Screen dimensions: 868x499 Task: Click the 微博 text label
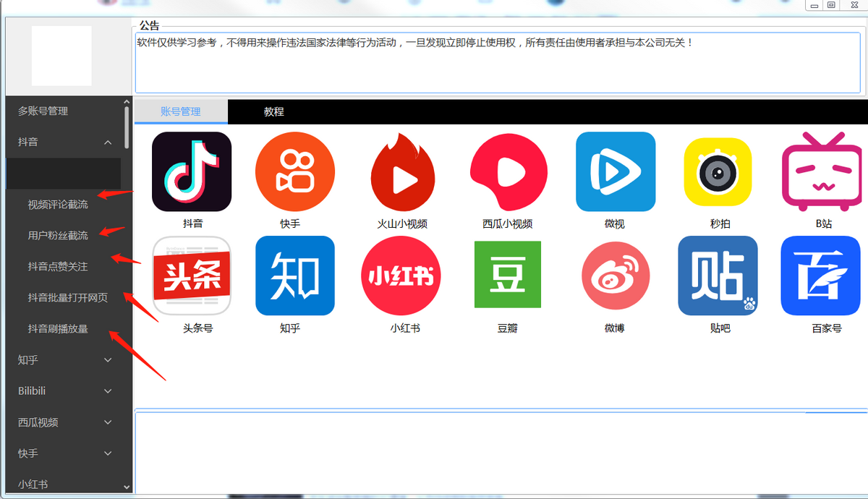click(x=614, y=328)
